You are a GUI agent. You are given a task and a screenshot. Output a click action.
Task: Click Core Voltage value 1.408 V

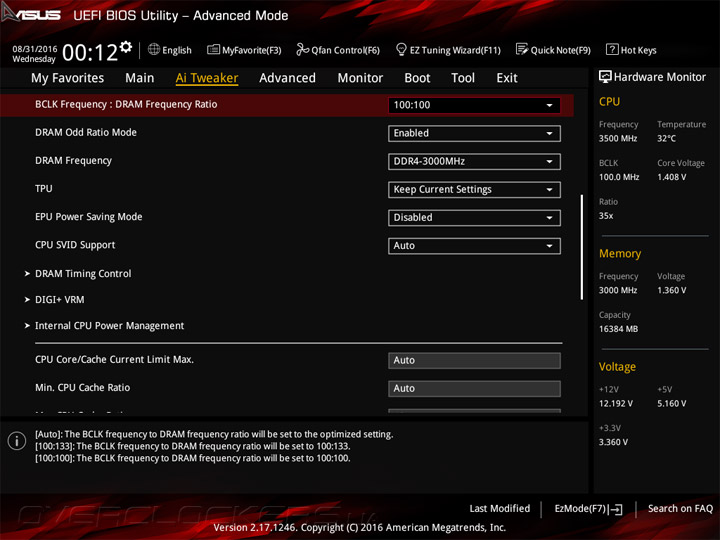[x=671, y=177]
